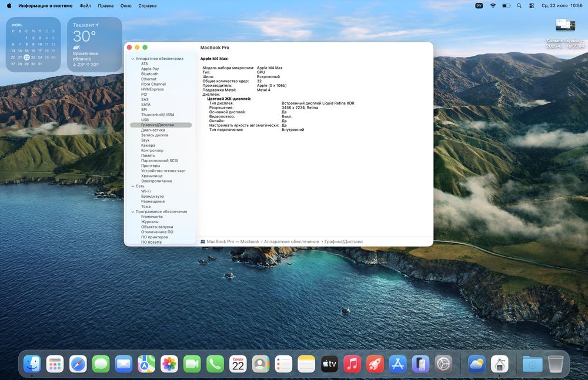Open Информация о системе app menu
This screenshot has height=380, width=588.
click(x=45, y=6)
